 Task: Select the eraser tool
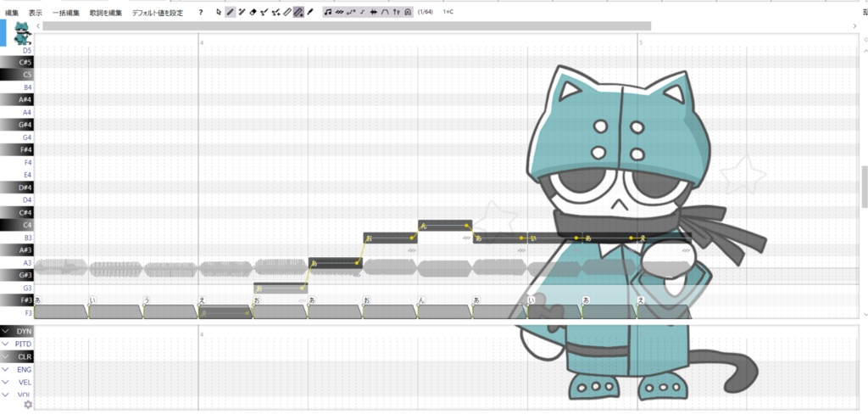(253, 12)
